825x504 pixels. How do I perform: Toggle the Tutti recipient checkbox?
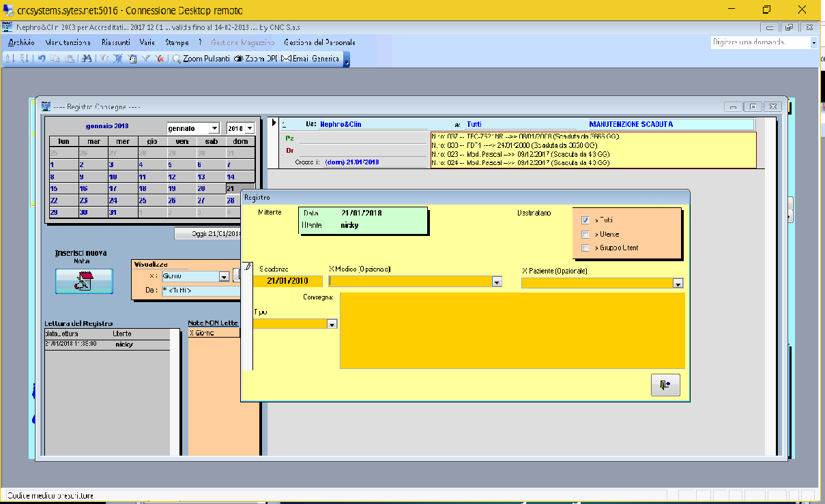tap(585, 220)
